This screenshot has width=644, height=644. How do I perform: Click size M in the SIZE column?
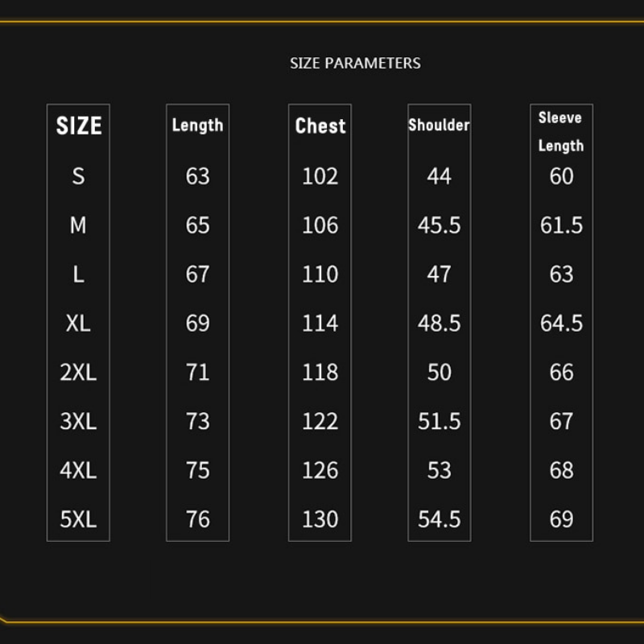pyautogui.click(x=78, y=225)
